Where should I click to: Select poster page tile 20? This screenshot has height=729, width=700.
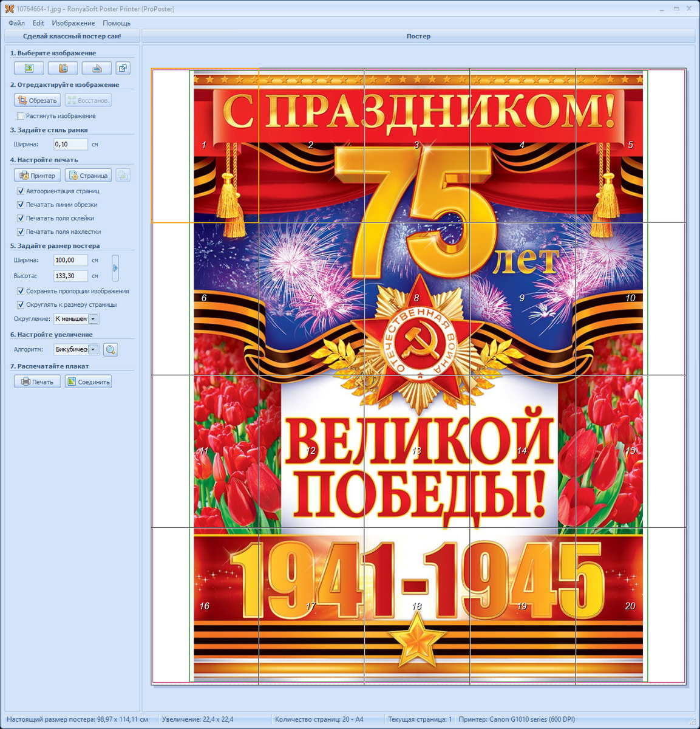point(630,606)
